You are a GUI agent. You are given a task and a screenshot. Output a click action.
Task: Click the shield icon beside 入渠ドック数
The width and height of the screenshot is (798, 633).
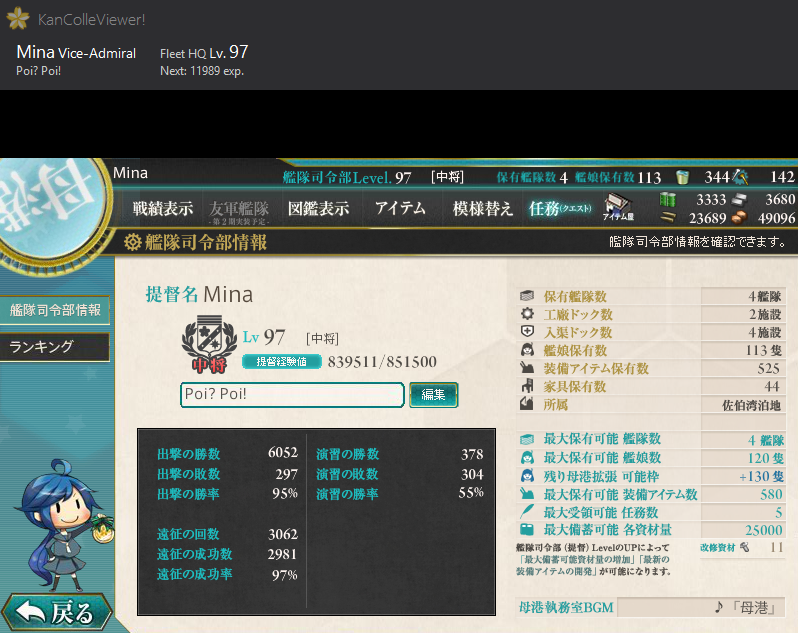pyautogui.click(x=527, y=331)
